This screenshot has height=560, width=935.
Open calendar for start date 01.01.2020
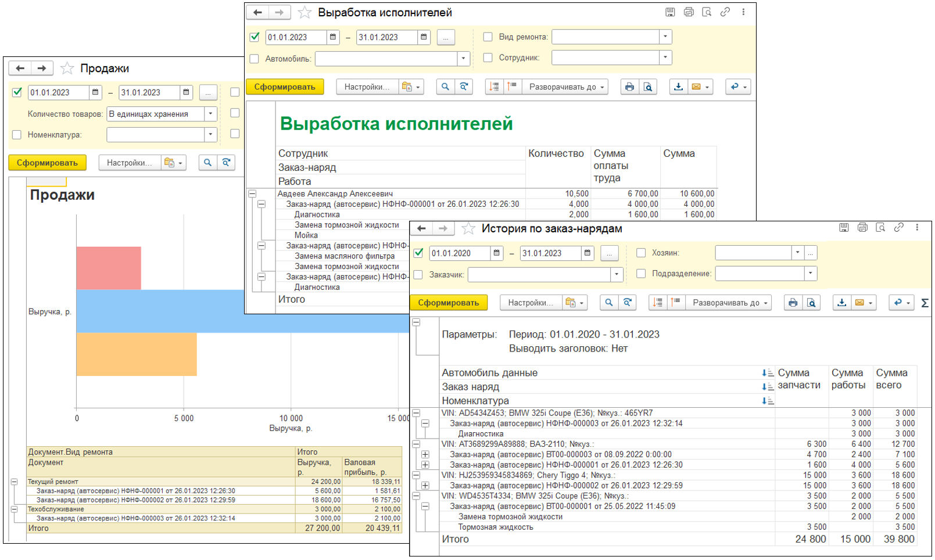[x=496, y=253]
